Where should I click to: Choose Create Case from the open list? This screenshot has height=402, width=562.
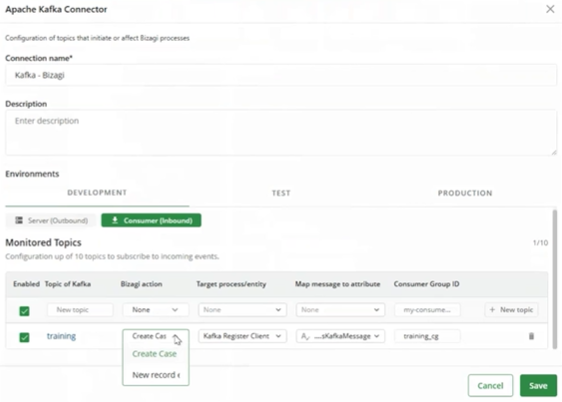click(x=154, y=354)
